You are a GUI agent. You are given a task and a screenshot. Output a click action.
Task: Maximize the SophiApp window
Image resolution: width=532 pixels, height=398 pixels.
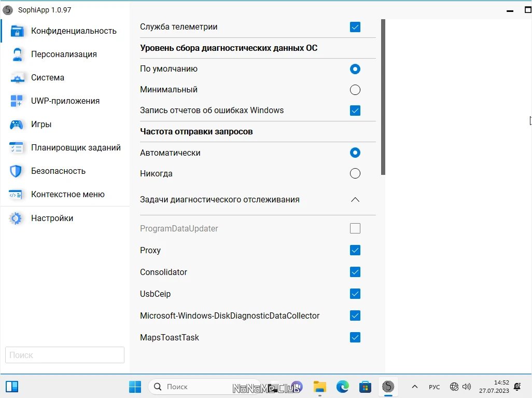[x=528, y=10]
